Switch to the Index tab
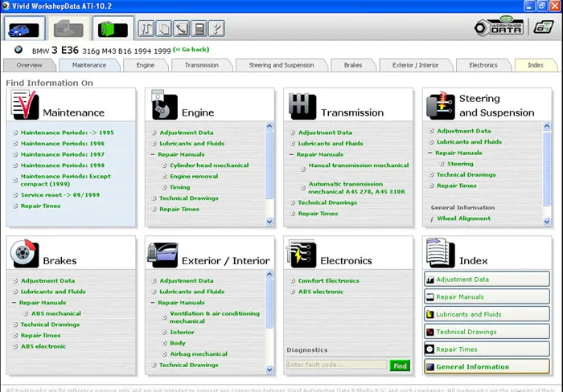Image resolution: width=563 pixels, height=392 pixels. click(536, 65)
